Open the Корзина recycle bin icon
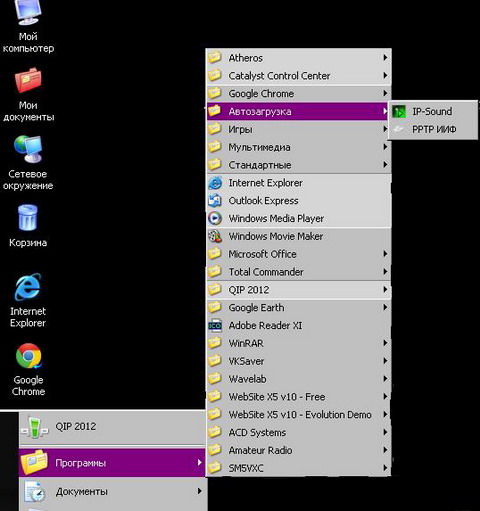This screenshot has width=480, height=511. (x=28, y=218)
